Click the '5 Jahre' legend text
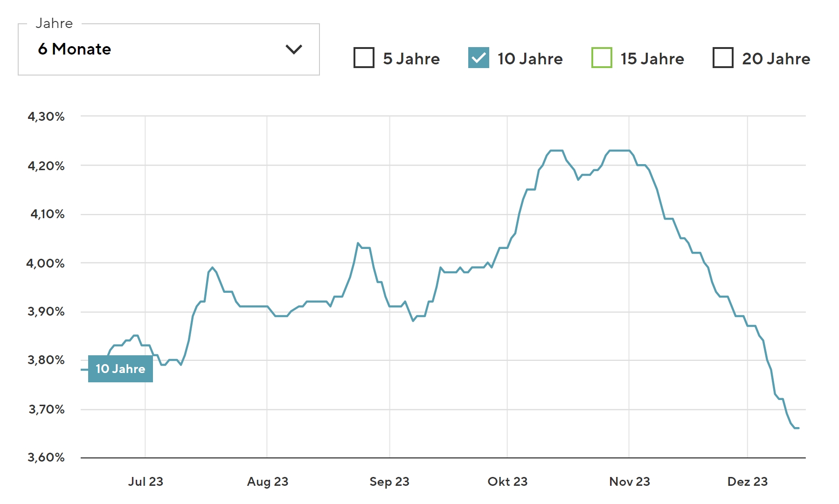The height and width of the screenshot is (504, 839). point(411,59)
